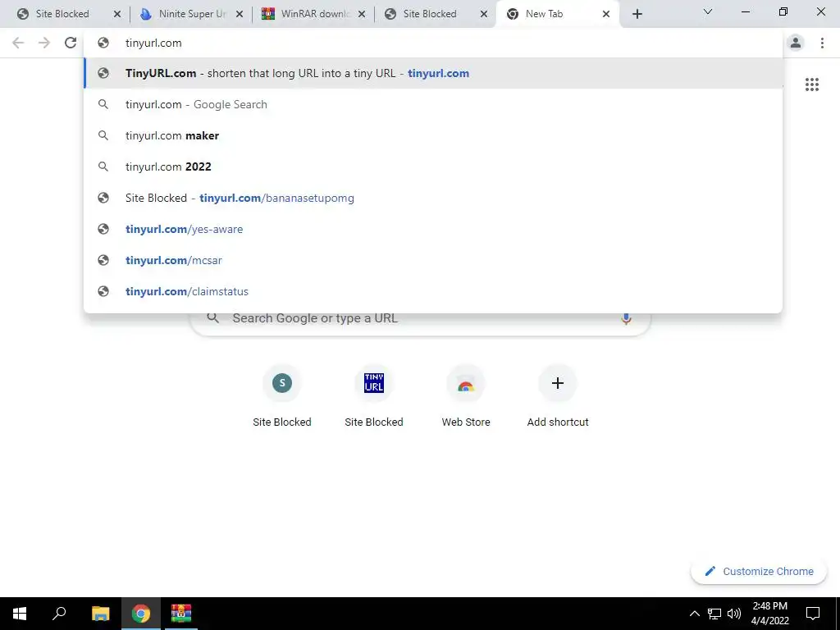
Task: Open Windows taskbar search
Action: pos(59,614)
